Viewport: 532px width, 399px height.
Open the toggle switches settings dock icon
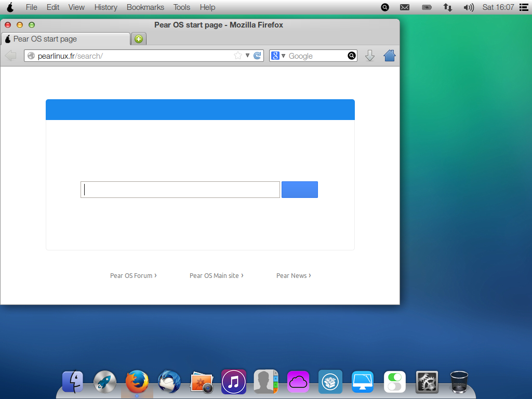point(395,382)
